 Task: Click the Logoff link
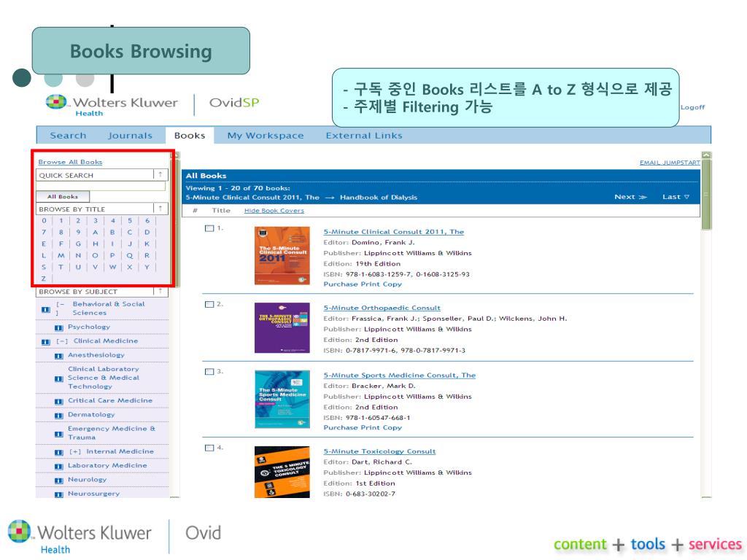pos(692,107)
